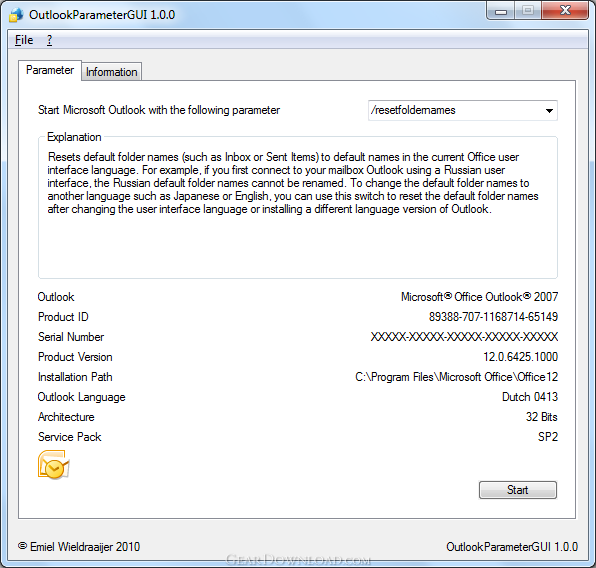The height and width of the screenshot is (568, 596).
Task: Click the Serial Number XXXXX value
Action: point(464,337)
